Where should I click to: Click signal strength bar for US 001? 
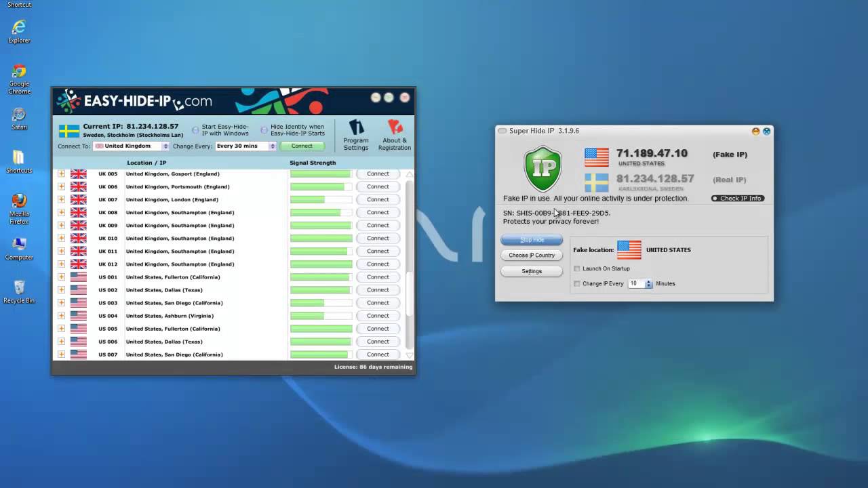coord(321,277)
